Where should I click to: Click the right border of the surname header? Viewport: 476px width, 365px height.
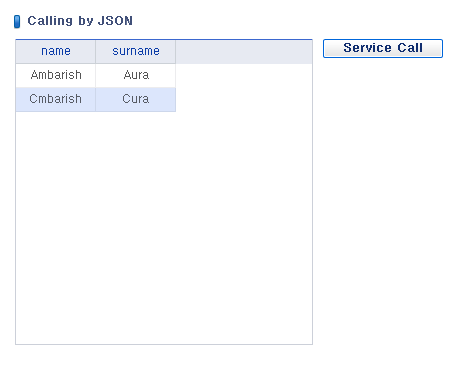(176, 52)
